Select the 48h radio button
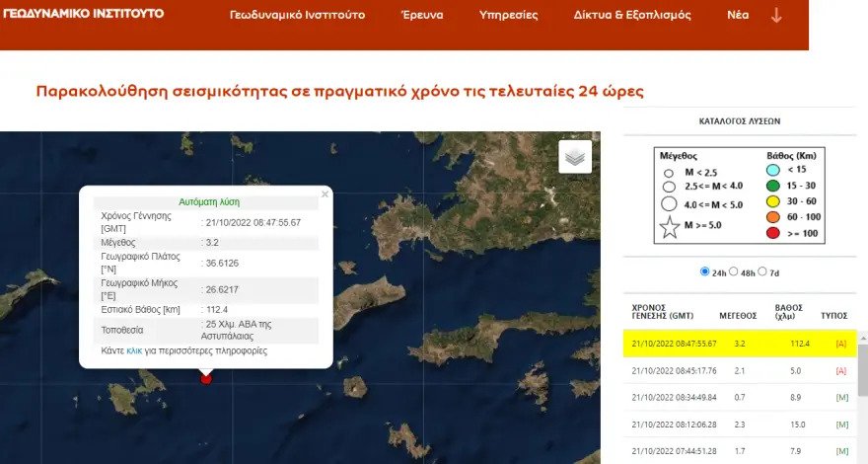The image size is (868, 464). click(x=734, y=271)
